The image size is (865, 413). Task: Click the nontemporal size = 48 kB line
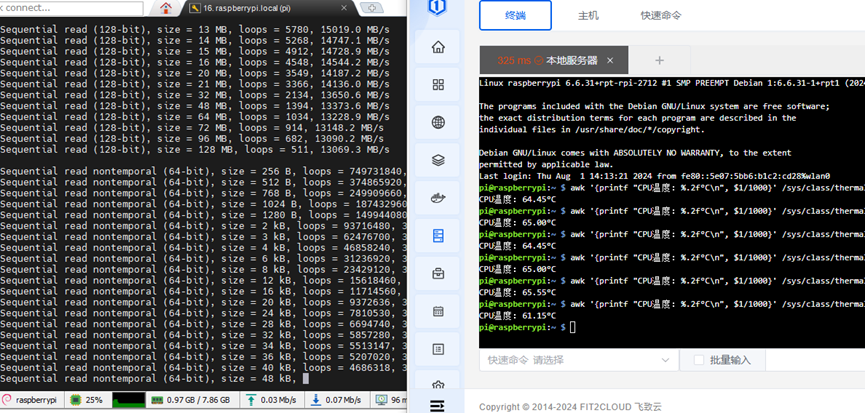coord(154,378)
